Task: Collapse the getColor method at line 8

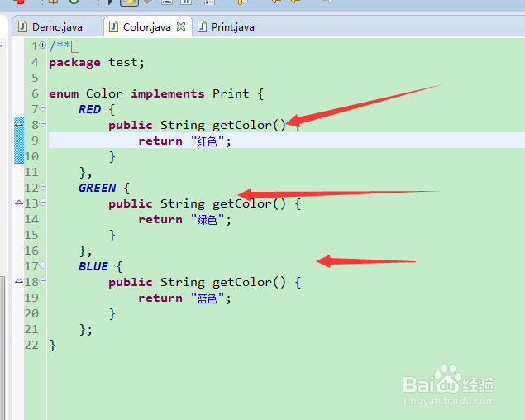Action: click(x=42, y=123)
